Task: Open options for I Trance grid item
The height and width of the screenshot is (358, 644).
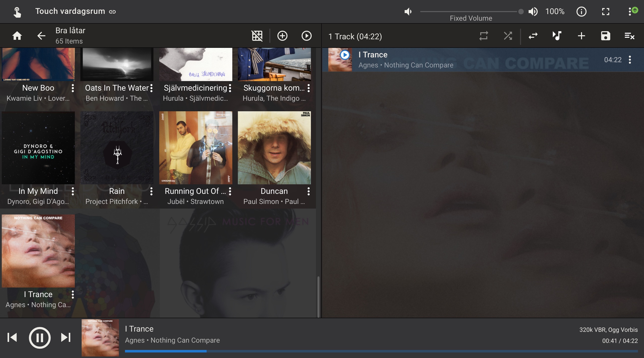Action: click(73, 294)
